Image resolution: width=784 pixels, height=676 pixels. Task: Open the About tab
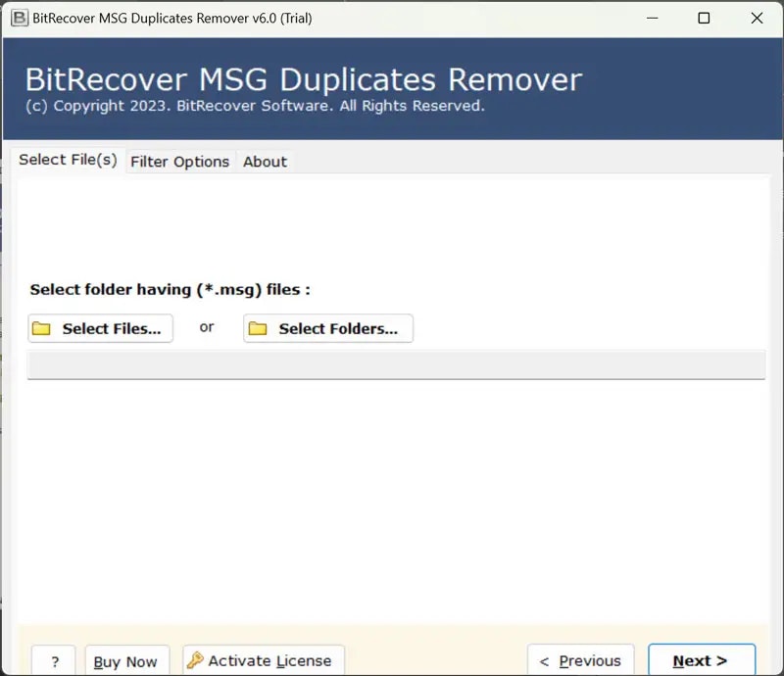(x=265, y=162)
